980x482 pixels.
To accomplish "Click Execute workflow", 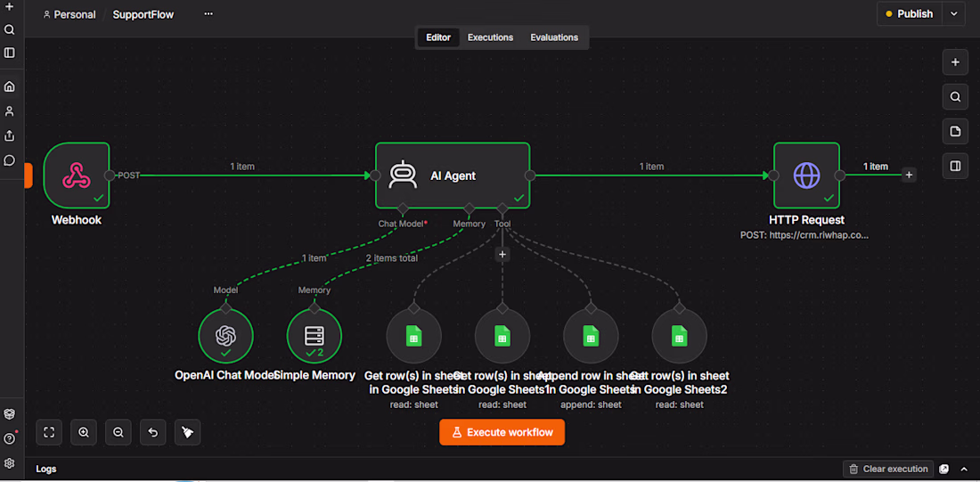I will tap(502, 432).
